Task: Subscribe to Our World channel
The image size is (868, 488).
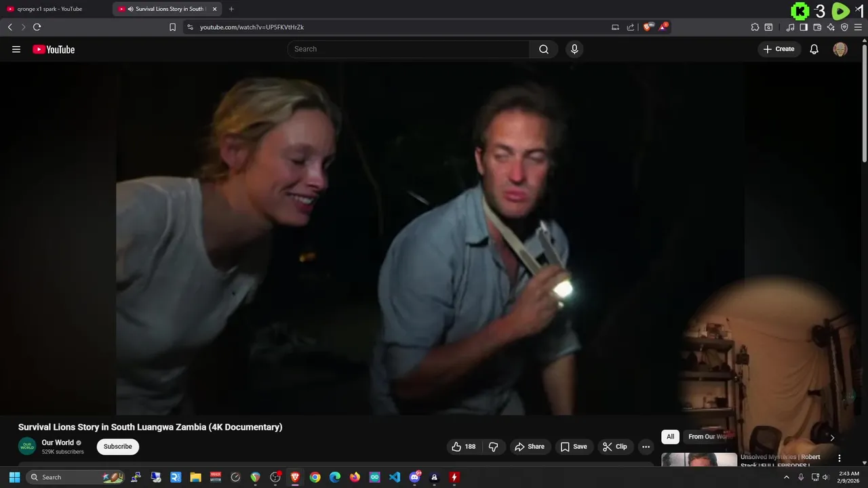Action: click(x=118, y=447)
